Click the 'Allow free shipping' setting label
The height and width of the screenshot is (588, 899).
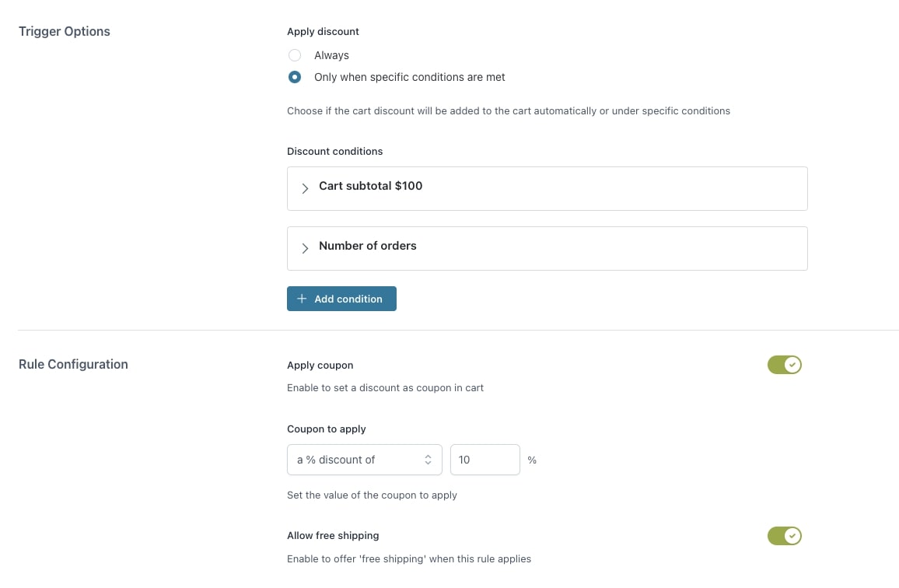[333, 535]
